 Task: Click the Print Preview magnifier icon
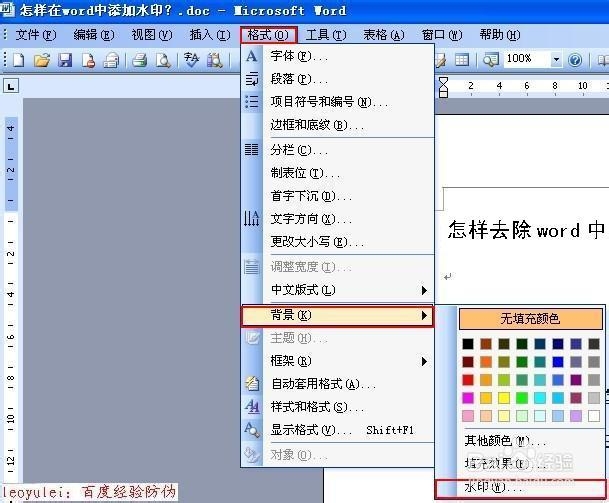click(x=163, y=60)
